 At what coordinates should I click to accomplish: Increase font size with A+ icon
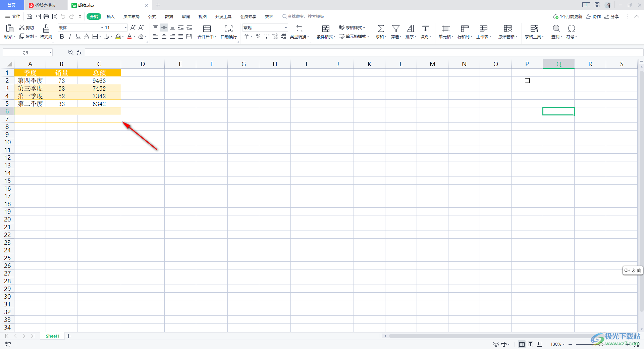tap(133, 28)
